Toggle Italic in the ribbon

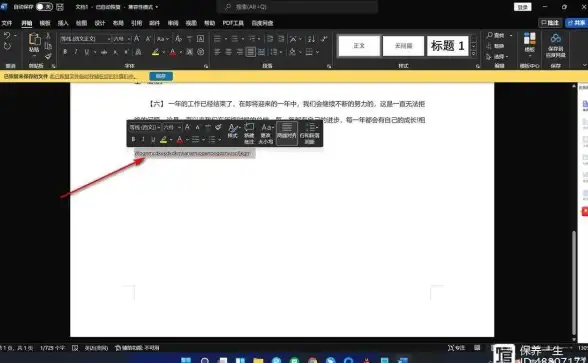pos(76,52)
